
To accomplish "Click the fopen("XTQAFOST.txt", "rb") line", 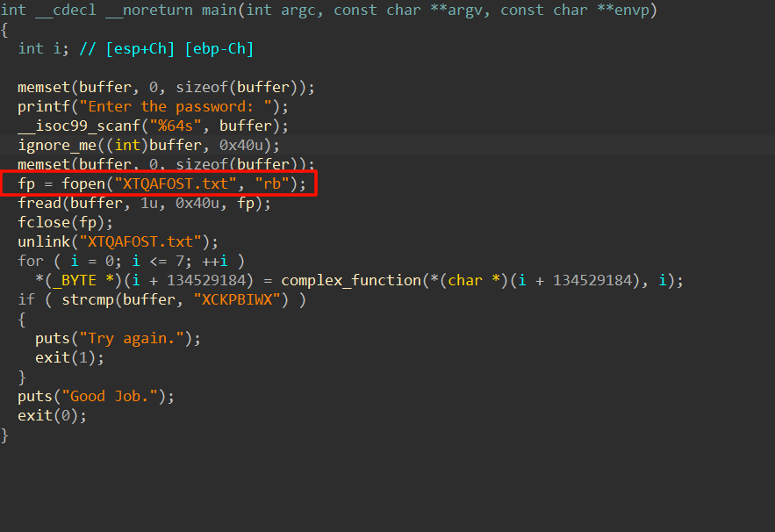I will point(161,183).
